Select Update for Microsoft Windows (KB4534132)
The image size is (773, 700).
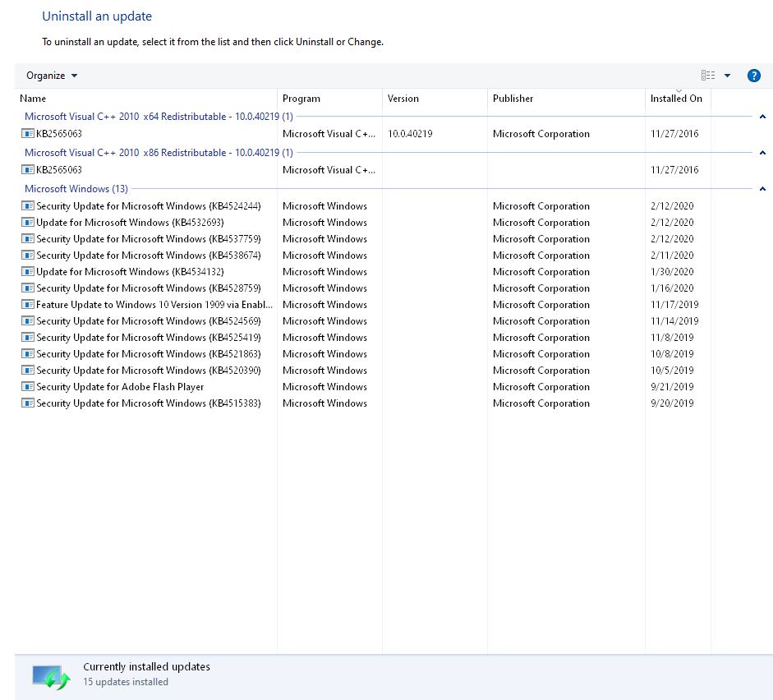point(130,272)
